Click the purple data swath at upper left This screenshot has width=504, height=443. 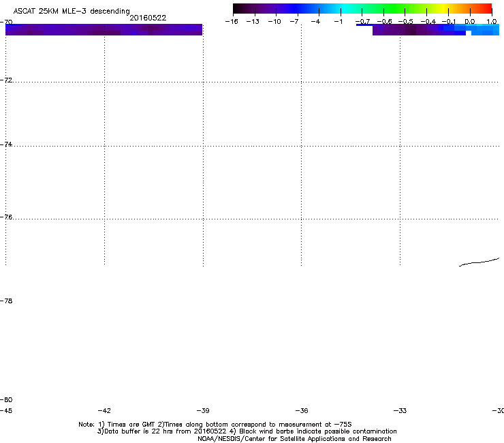(x=104, y=29)
